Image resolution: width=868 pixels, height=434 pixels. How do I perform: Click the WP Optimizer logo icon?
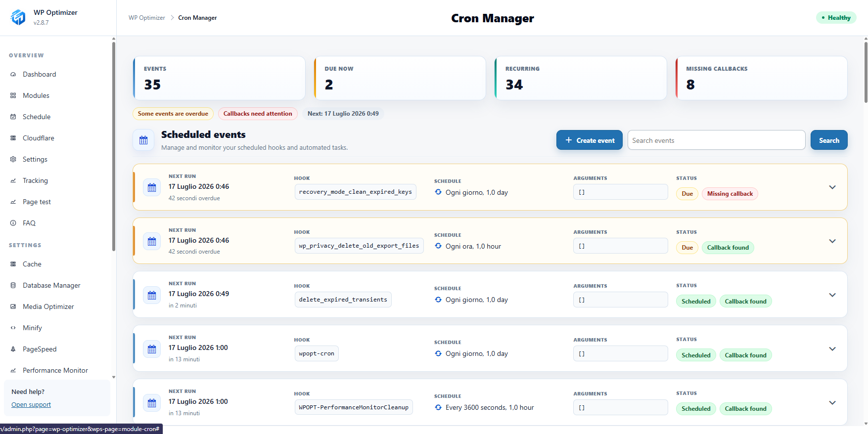(18, 17)
